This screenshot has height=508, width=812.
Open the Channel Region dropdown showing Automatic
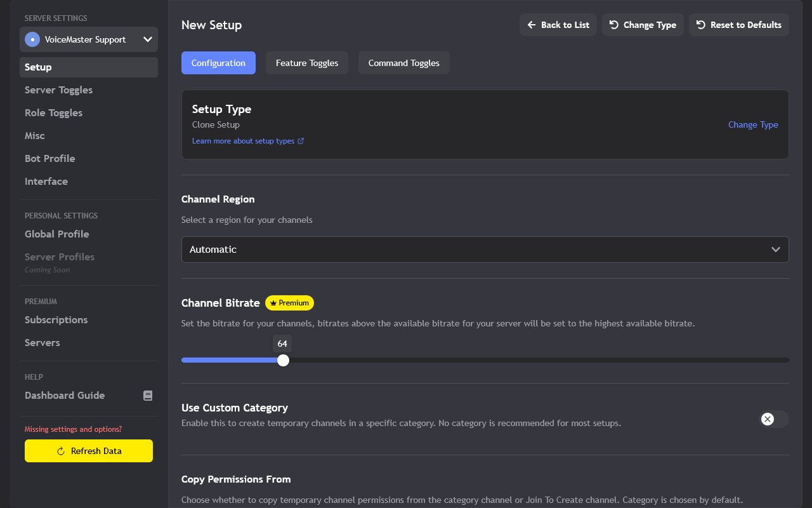click(485, 249)
